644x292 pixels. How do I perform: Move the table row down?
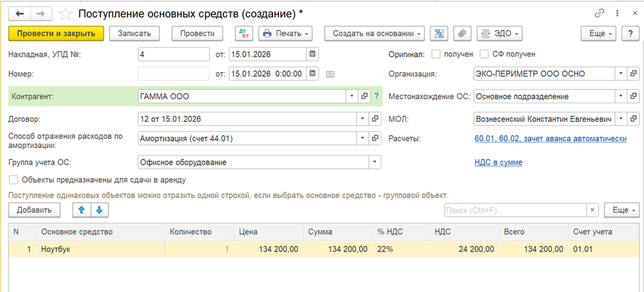[x=99, y=210]
